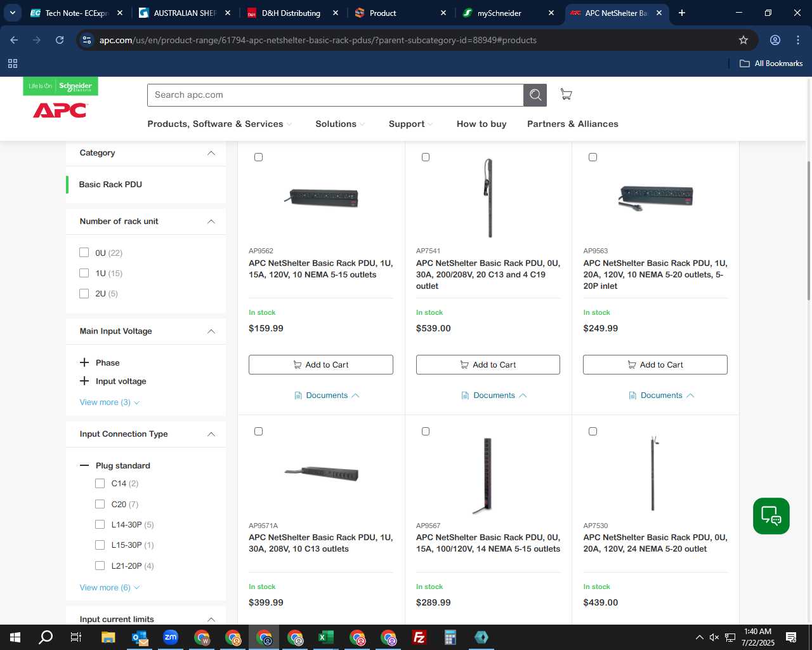
Task: Open Partners & Alliances link
Action: [x=573, y=124]
